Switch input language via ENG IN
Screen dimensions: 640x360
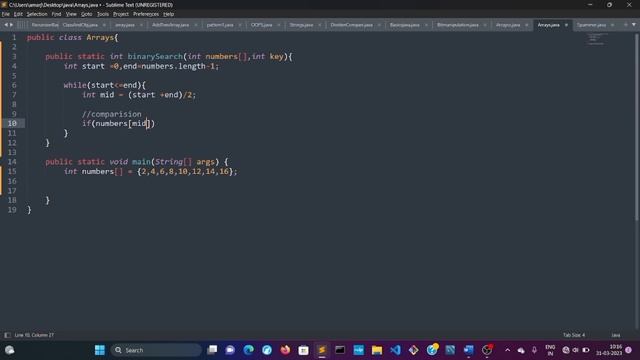(x=550, y=350)
